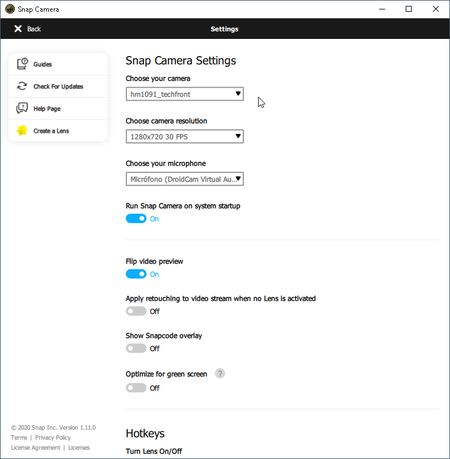Open the Terms link
450x459 pixels.
pos(19,437)
